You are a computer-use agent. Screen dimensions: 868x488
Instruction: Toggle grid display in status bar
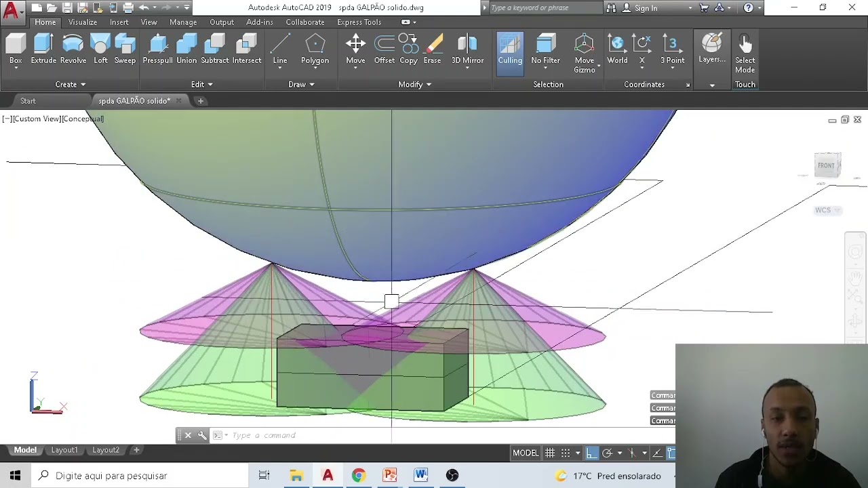coord(550,453)
